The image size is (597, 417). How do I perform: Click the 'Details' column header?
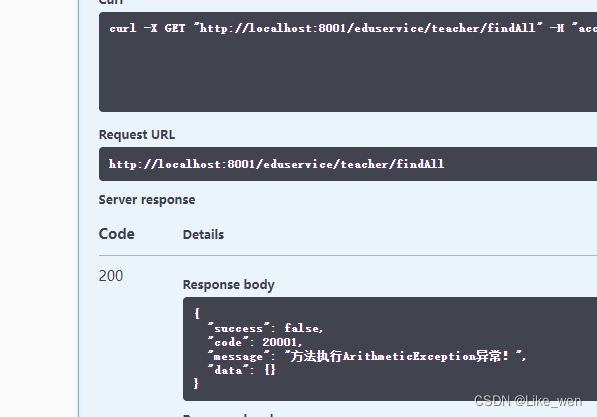tap(203, 235)
